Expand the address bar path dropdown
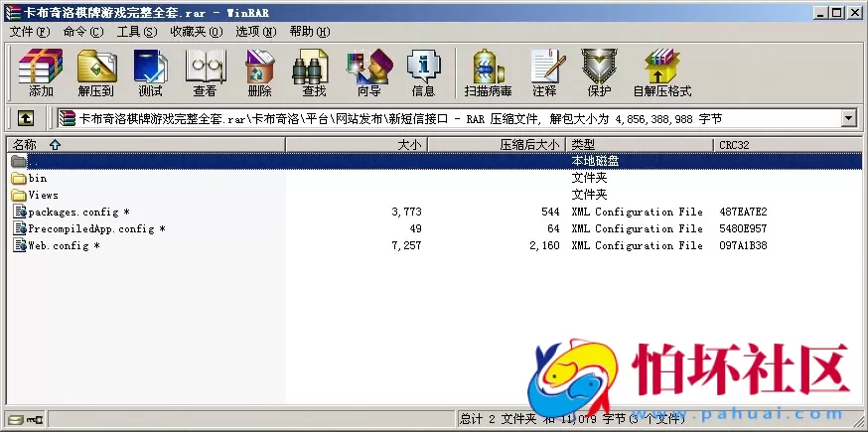Viewport: 868px width, 432px height. [x=848, y=118]
